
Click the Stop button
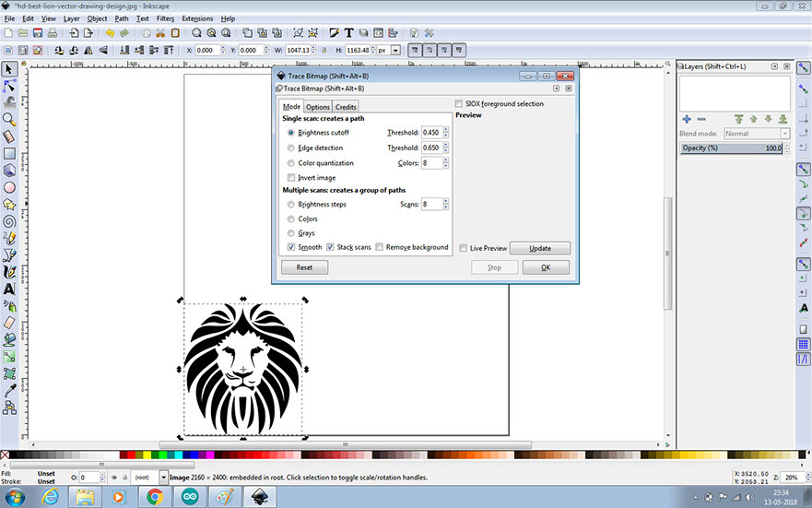[495, 267]
